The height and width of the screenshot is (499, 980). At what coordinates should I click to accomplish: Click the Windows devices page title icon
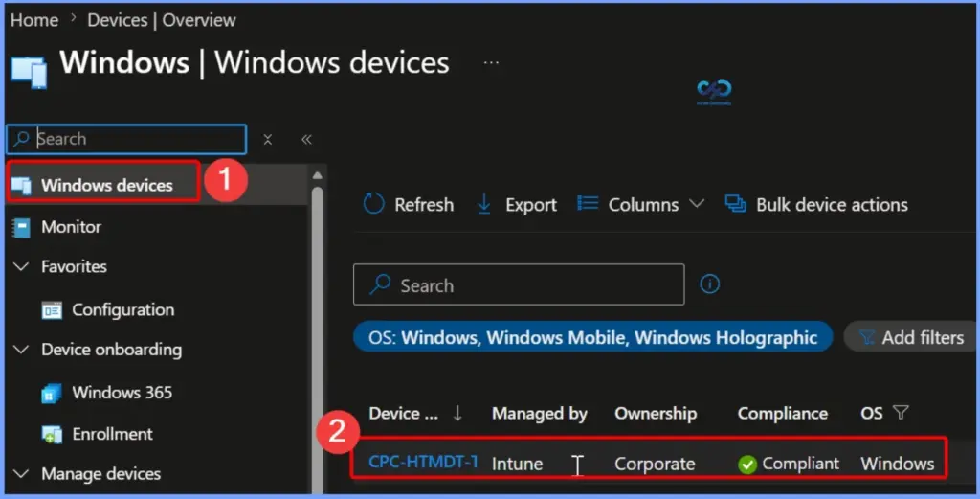[x=29, y=72]
